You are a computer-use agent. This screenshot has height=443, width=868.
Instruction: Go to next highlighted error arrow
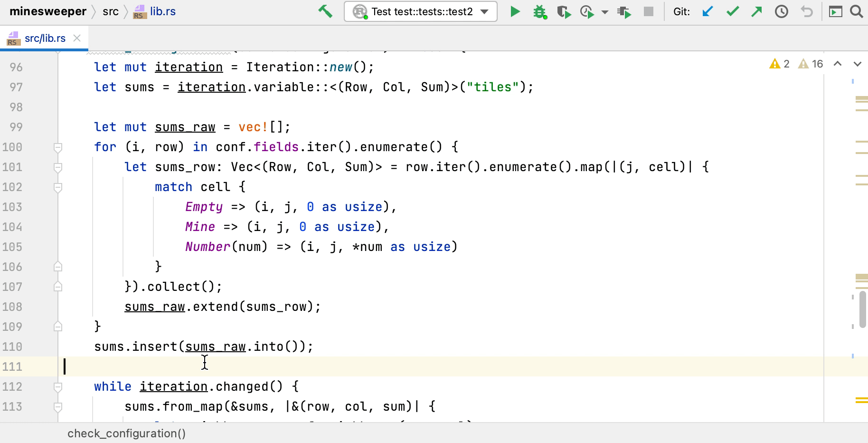pos(858,64)
